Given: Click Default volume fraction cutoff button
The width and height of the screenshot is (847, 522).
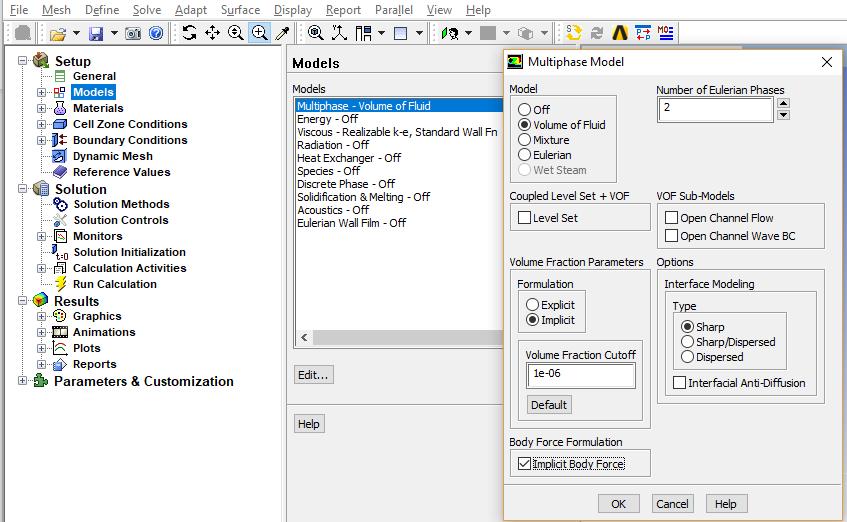Looking at the screenshot, I should coord(549,405).
